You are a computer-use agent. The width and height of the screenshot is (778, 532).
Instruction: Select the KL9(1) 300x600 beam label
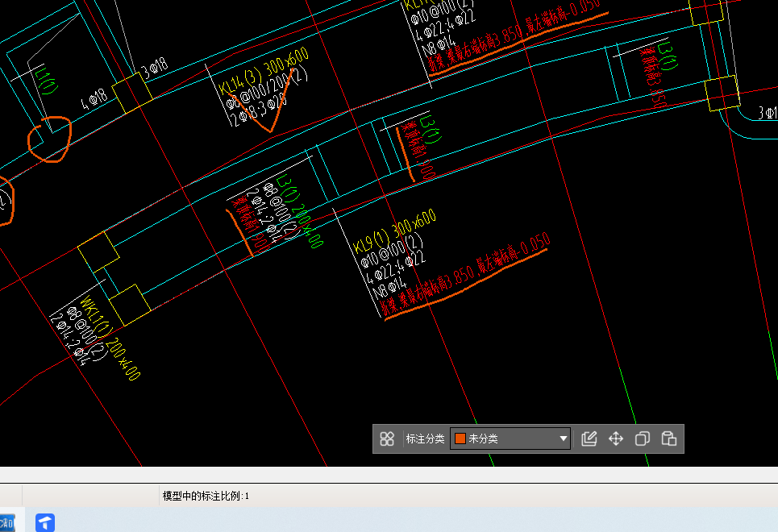click(x=395, y=230)
